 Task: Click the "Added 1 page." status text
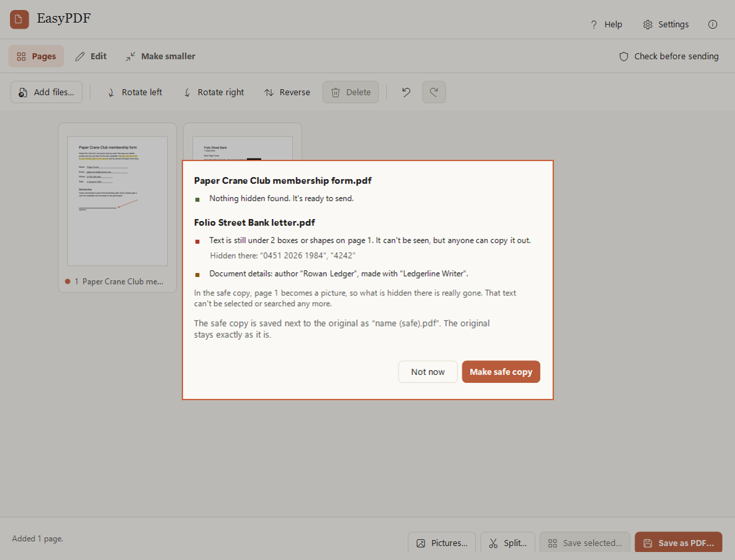pos(37,539)
